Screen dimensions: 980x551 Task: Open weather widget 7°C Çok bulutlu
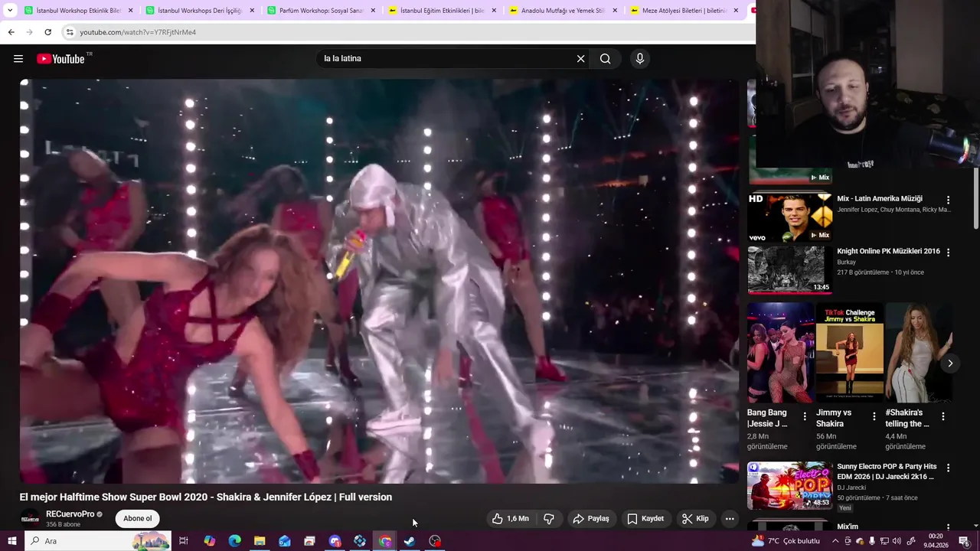786,541
